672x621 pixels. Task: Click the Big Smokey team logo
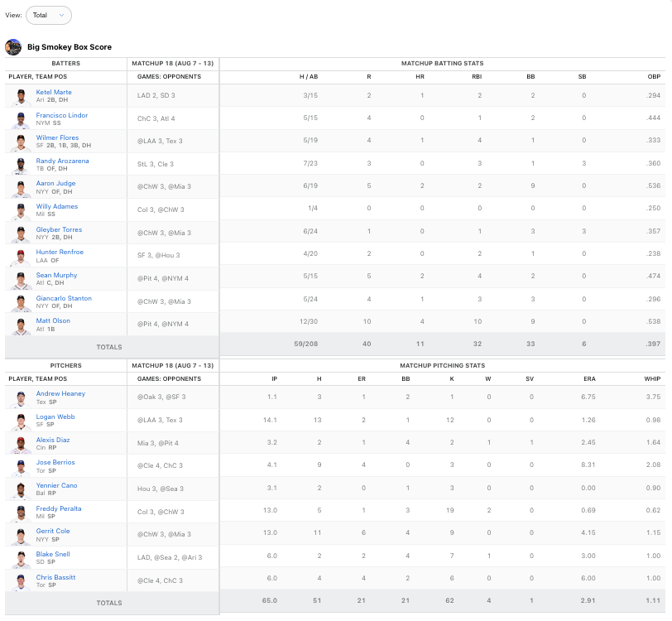(13, 47)
